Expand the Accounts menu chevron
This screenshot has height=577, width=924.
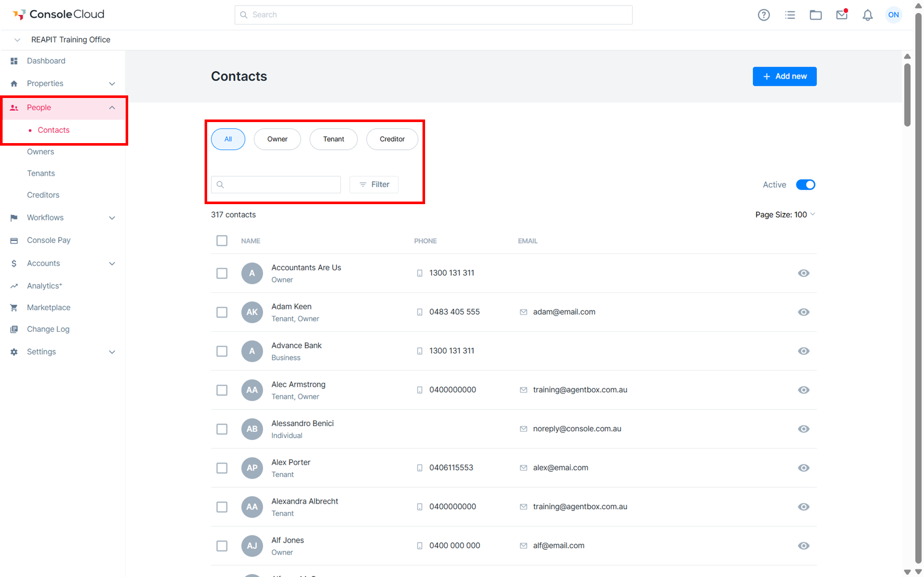[x=112, y=264]
